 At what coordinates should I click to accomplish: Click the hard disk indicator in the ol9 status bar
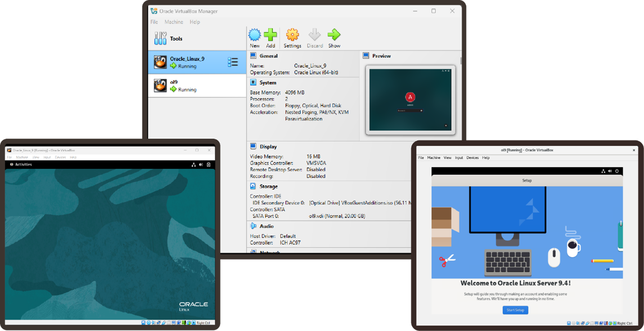click(x=569, y=323)
